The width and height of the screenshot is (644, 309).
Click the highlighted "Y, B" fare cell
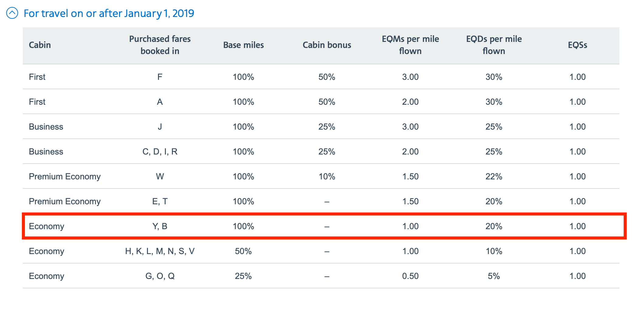(x=160, y=226)
